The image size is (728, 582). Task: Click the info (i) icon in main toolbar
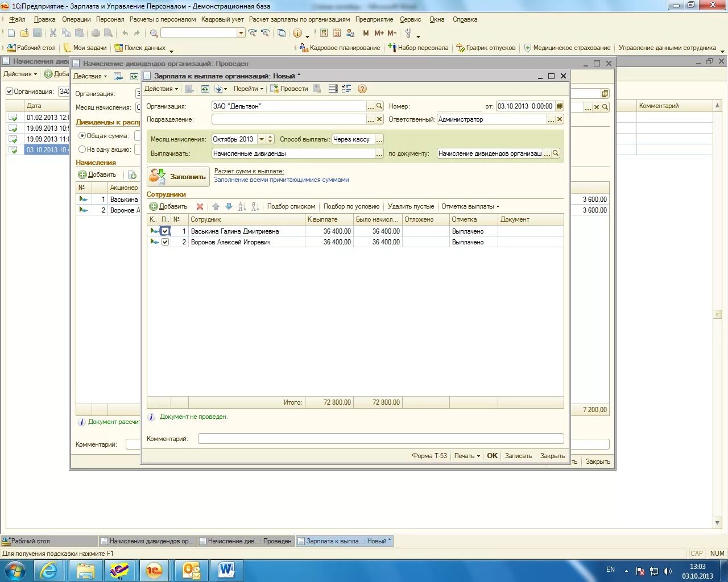point(297,33)
